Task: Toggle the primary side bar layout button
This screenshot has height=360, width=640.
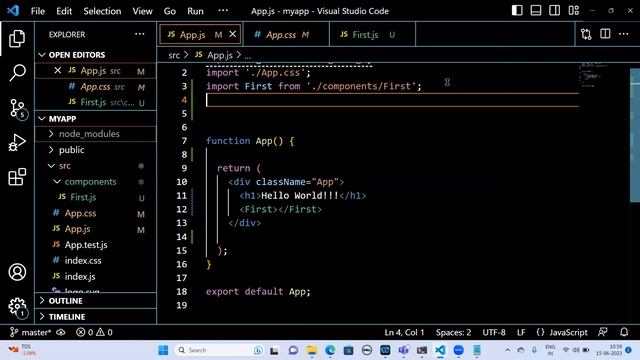Action: [517, 10]
